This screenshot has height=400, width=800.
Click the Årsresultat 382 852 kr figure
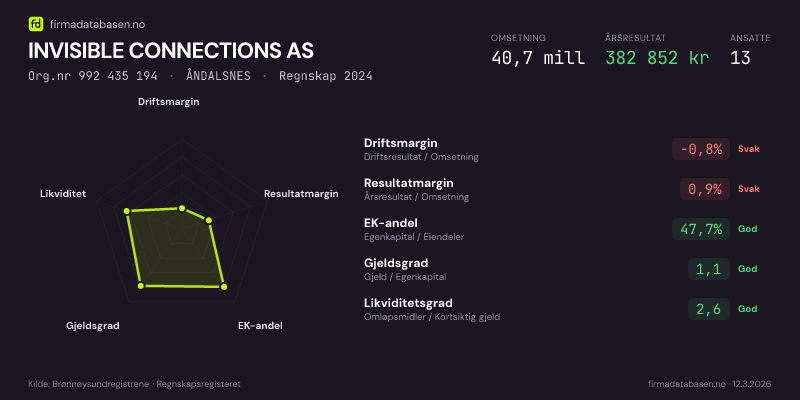(657, 57)
